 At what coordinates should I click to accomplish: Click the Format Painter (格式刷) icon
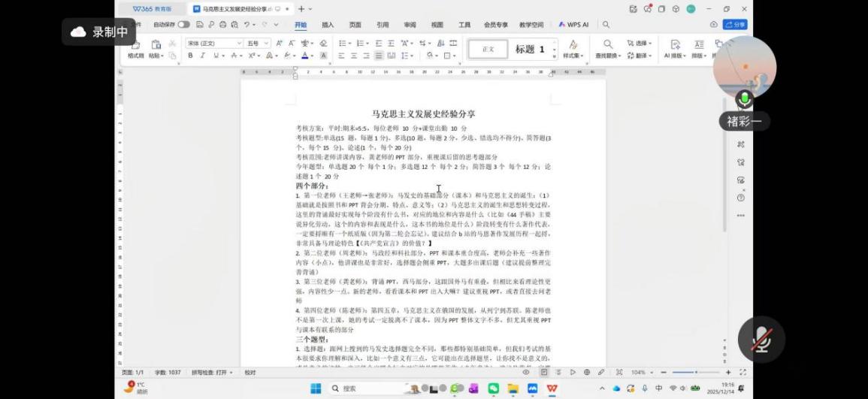click(135, 45)
